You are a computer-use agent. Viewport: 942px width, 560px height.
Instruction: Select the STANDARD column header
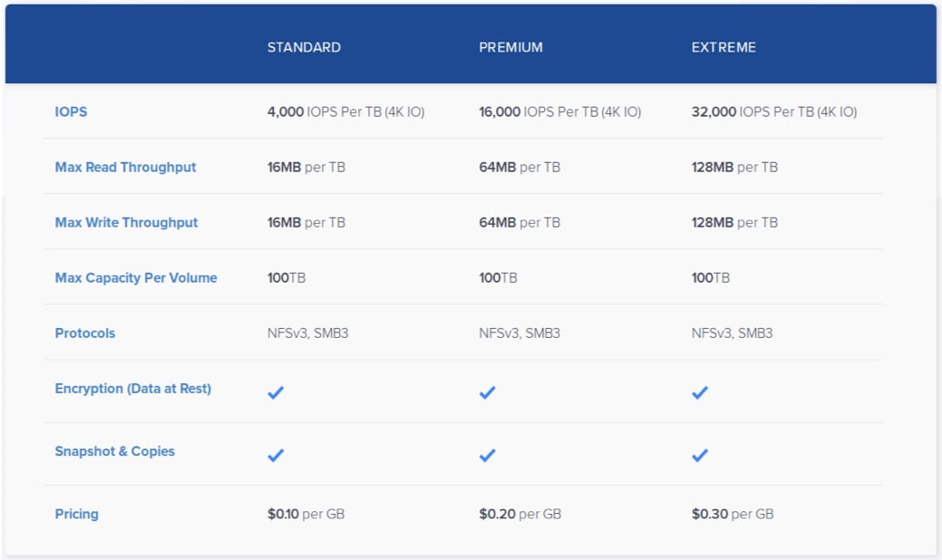pyautogui.click(x=304, y=47)
